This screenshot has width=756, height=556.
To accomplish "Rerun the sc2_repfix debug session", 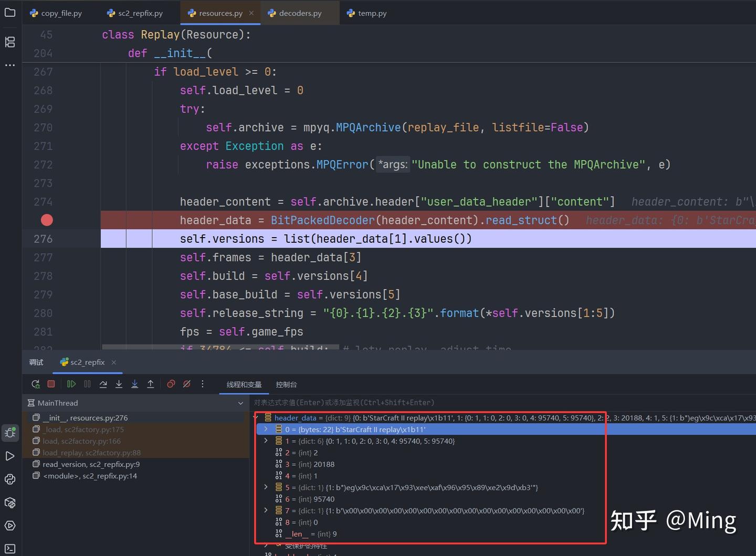I will (x=35, y=384).
